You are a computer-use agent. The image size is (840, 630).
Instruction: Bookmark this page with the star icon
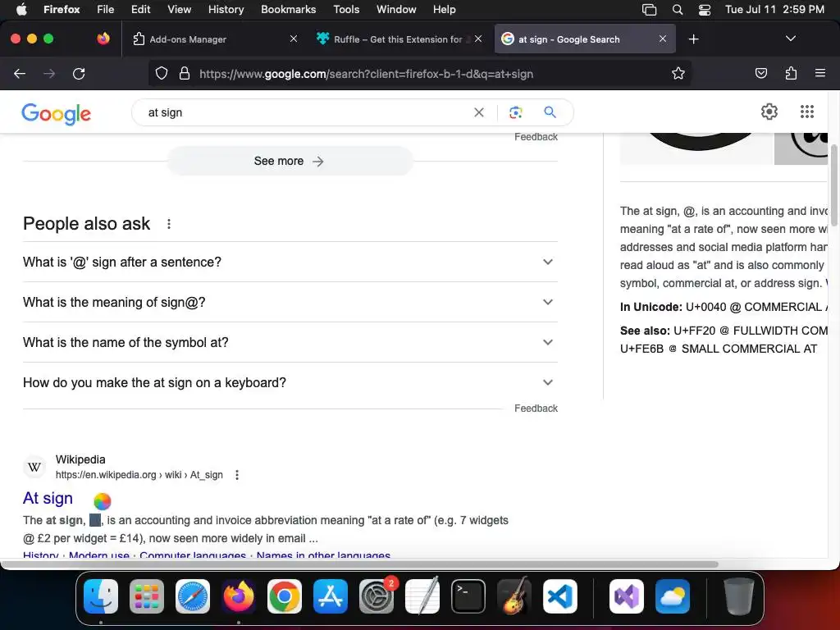coord(678,73)
